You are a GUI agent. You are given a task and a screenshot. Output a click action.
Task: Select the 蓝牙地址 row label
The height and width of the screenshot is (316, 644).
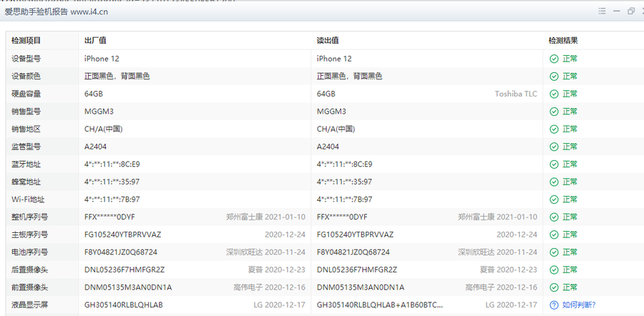[26, 164]
